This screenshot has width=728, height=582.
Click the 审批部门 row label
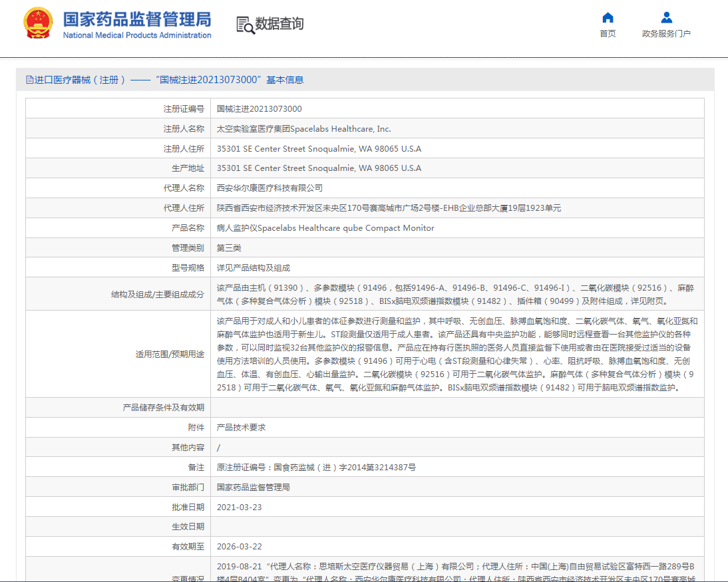pos(188,488)
